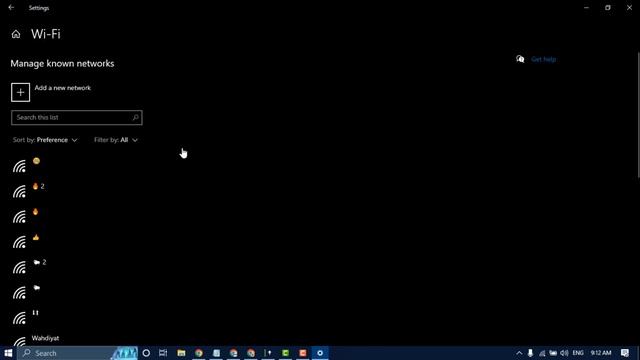Image resolution: width=640 pixels, height=360 pixels.
Task: Open the network icon in system tray
Action: pyautogui.click(x=542, y=353)
